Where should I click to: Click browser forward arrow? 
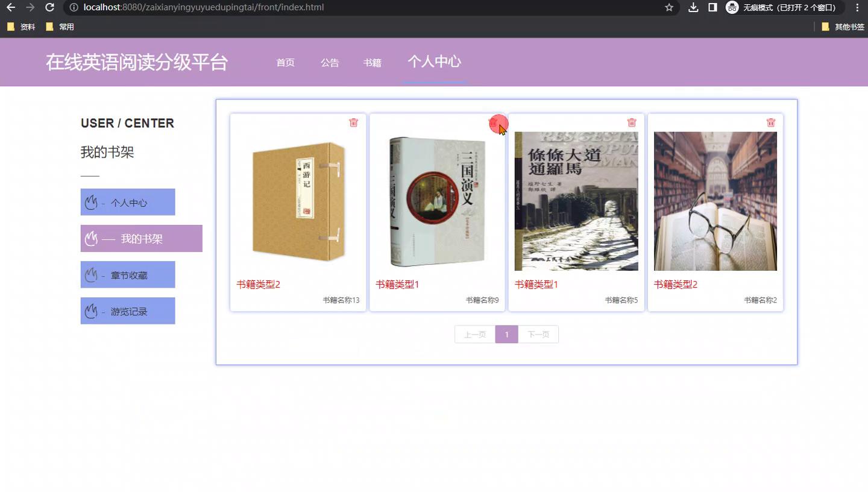(x=30, y=7)
